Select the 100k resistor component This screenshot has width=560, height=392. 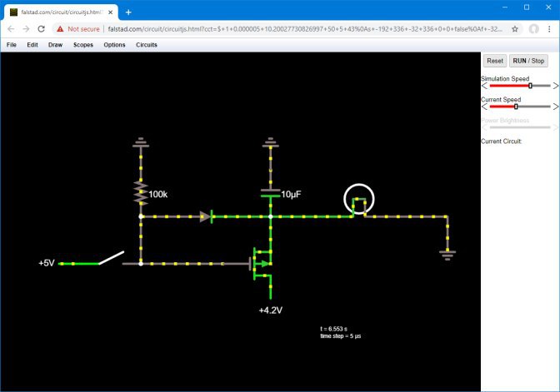pyautogui.click(x=141, y=194)
